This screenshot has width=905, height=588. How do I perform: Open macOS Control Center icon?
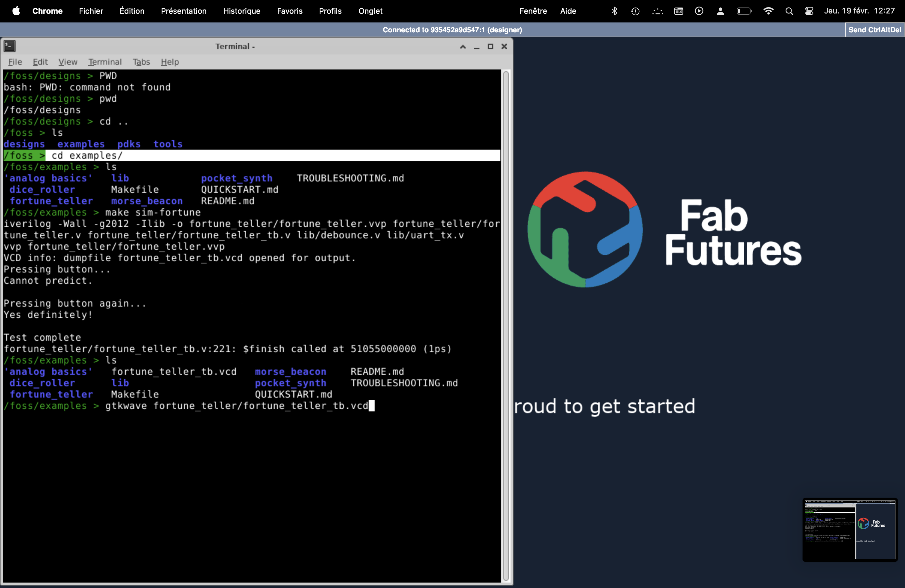(x=809, y=11)
